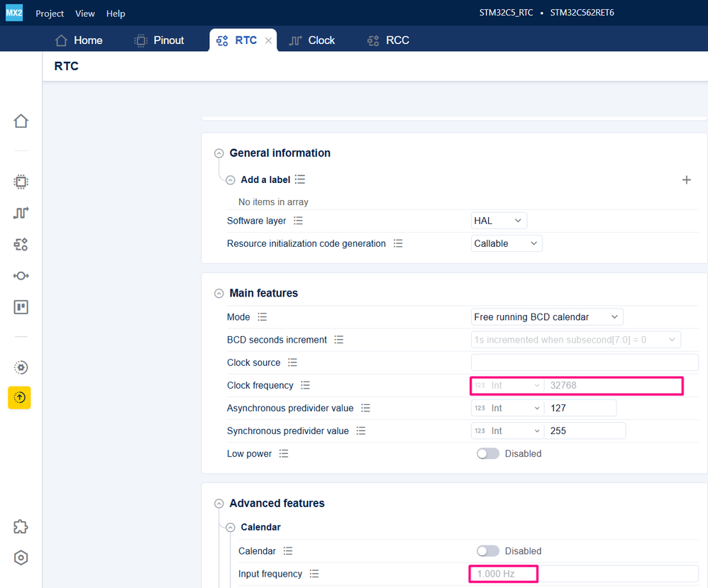This screenshot has width=708, height=588.
Task: Click list icon next to Low power
Action: click(x=284, y=453)
